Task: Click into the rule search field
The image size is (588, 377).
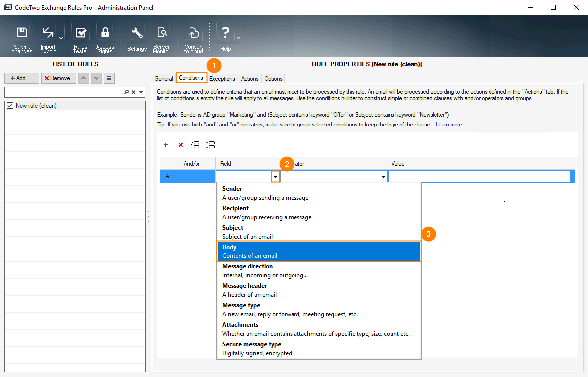Action: [64, 92]
